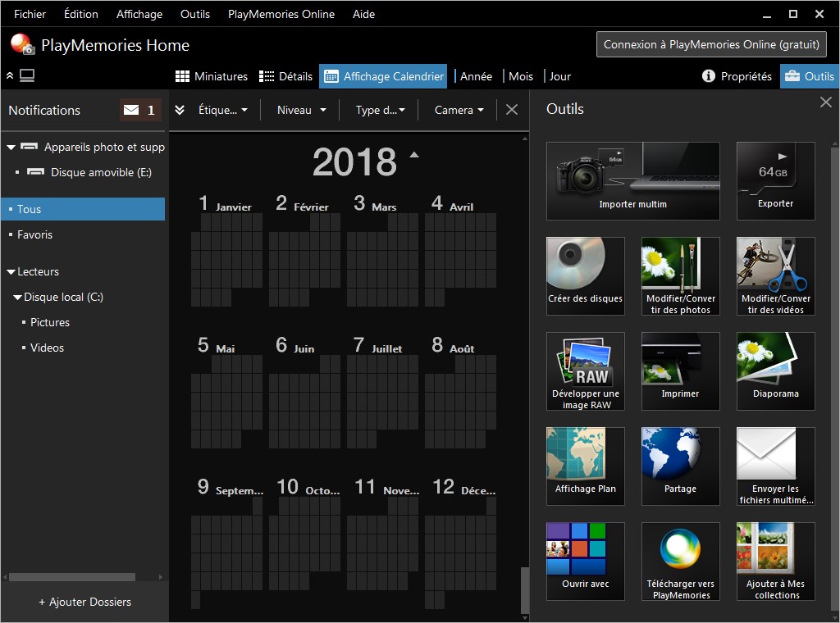This screenshot has width=840, height=623.
Task: Toggle Affichage Calendrier view
Action: tap(384, 76)
